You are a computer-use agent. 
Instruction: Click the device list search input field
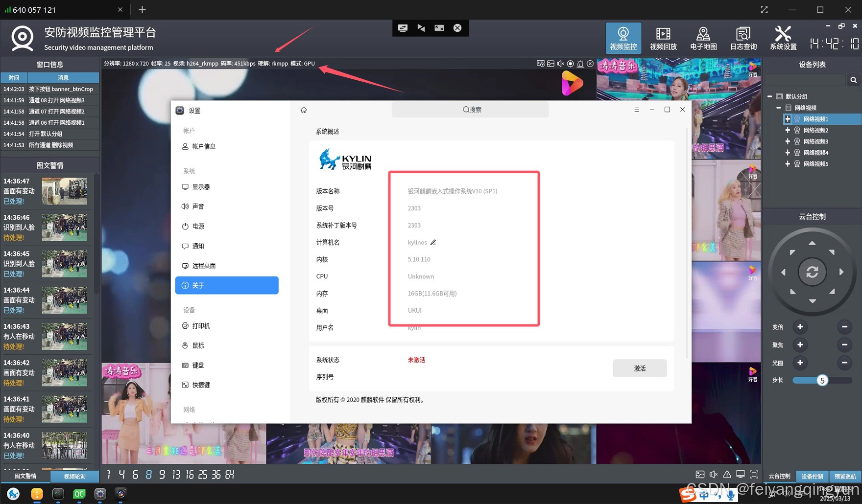(x=806, y=80)
